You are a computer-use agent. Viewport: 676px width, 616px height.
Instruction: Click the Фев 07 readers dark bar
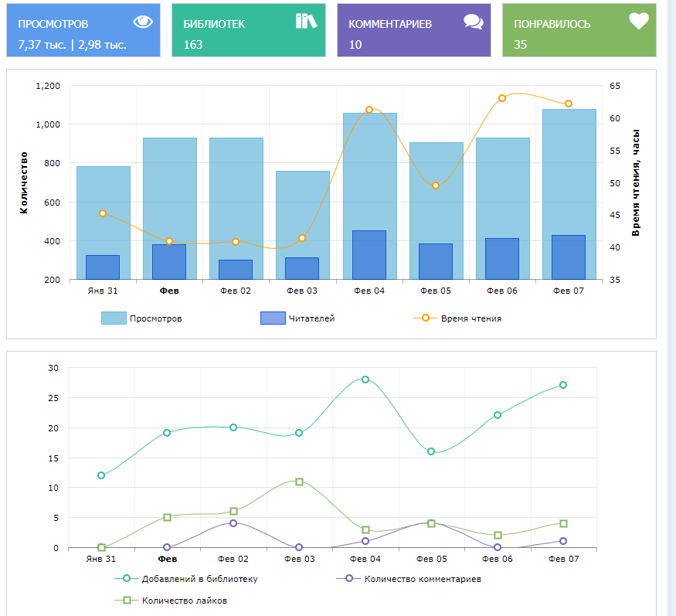tap(569, 257)
